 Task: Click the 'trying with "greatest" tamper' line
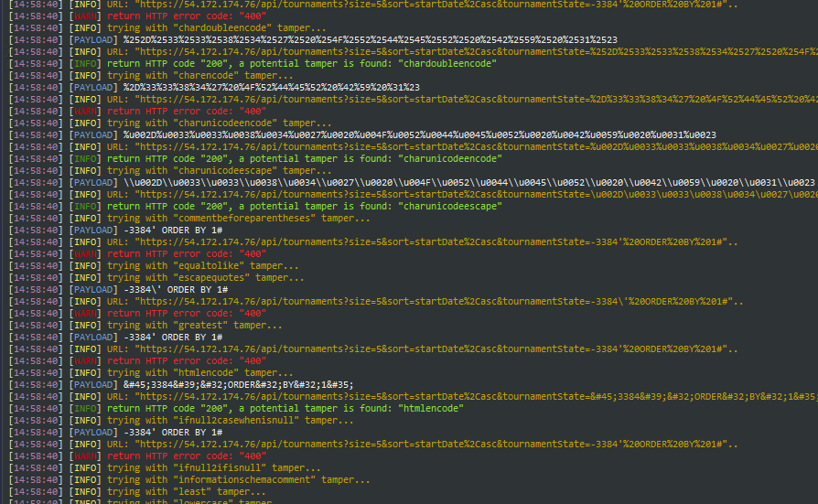click(145, 325)
